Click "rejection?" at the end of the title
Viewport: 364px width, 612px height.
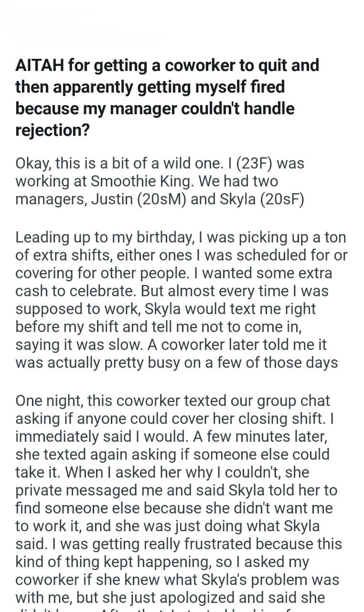[53, 131]
